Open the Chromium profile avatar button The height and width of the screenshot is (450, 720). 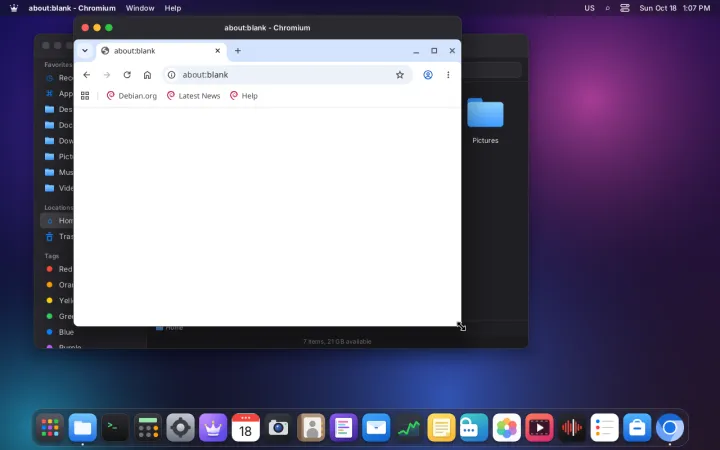point(428,75)
